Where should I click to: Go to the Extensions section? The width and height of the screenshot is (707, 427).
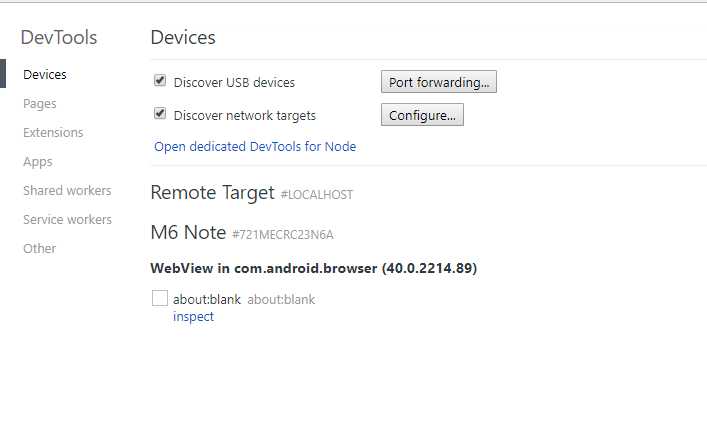pyautogui.click(x=53, y=132)
